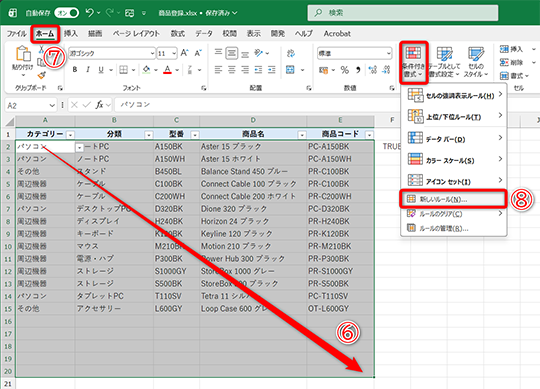Open the number format dropdown
540x389 pixels.
click(x=388, y=53)
